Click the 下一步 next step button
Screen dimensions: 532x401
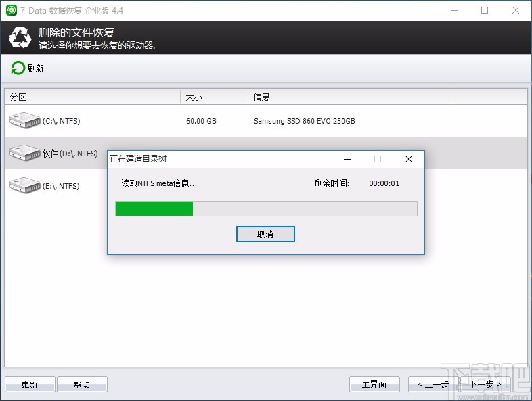[485, 384]
